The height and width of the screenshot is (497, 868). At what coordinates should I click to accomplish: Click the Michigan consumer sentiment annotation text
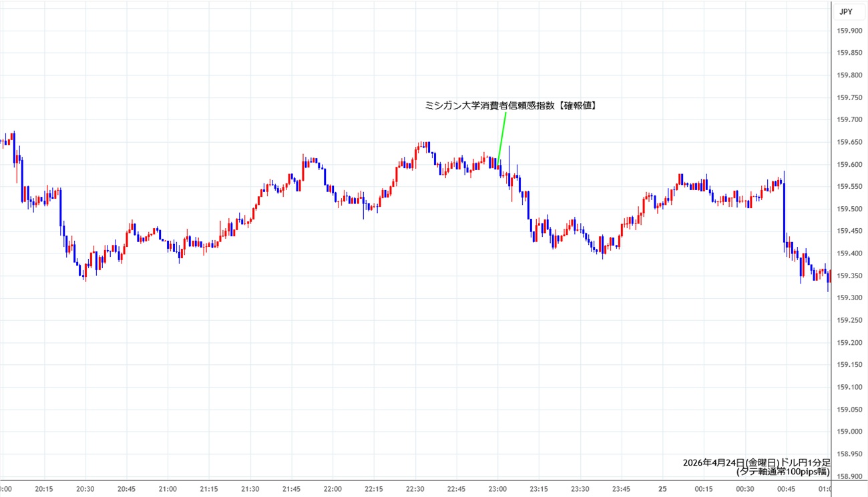511,105
